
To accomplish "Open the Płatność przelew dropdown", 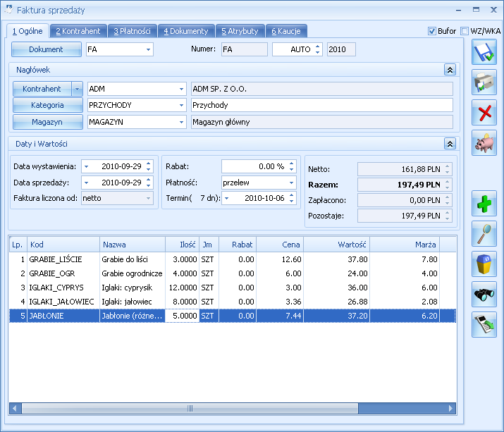I will click(x=291, y=183).
